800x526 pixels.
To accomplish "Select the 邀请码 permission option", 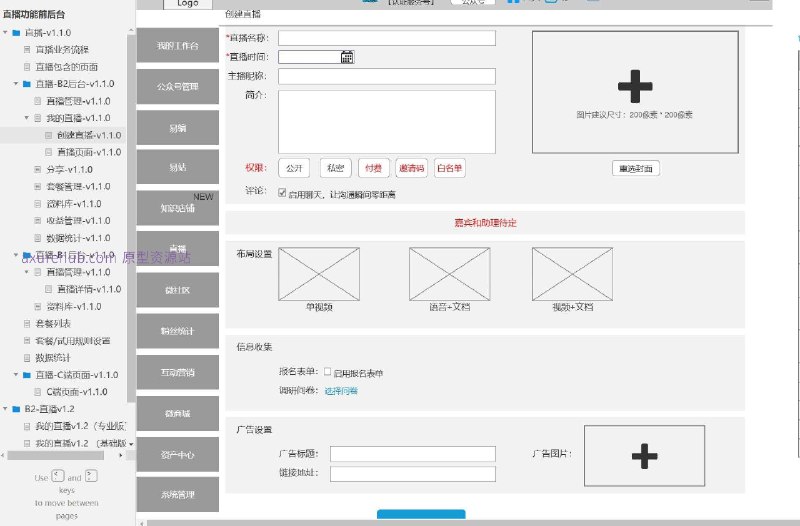I will tap(412, 168).
